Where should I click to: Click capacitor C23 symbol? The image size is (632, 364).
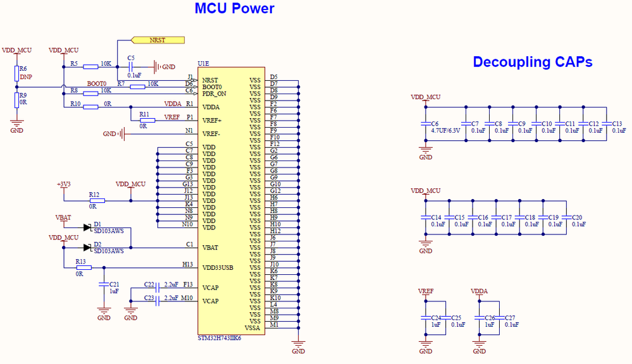tap(158, 301)
